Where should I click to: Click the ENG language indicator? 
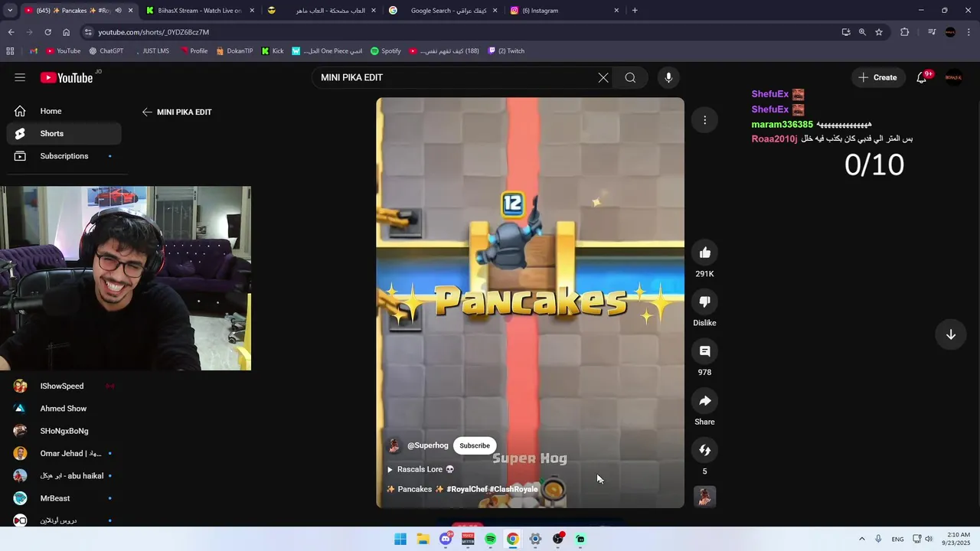click(x=897, y=539)
